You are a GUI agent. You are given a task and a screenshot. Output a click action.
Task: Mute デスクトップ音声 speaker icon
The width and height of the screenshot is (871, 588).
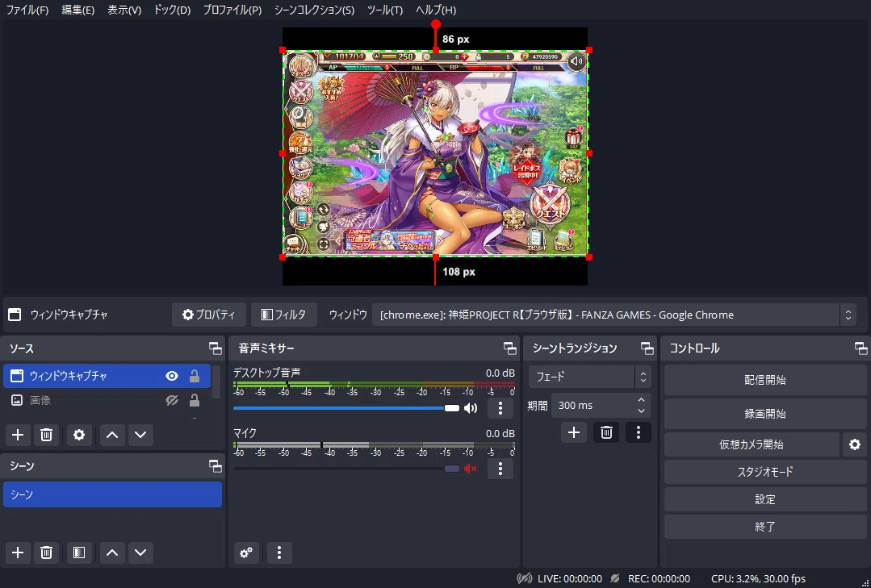471,408
